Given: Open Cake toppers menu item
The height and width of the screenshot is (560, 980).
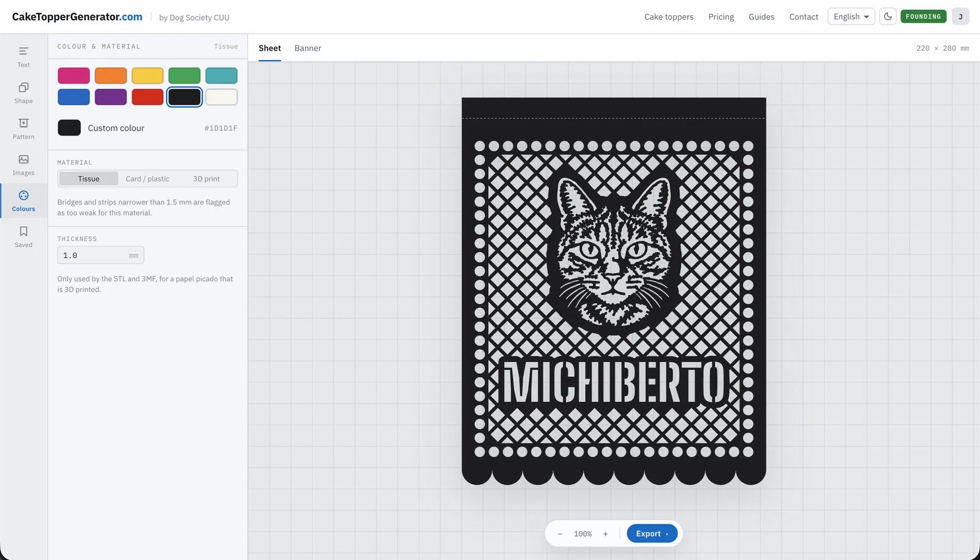Looking at the screenshot, I should tap(669, 17).
